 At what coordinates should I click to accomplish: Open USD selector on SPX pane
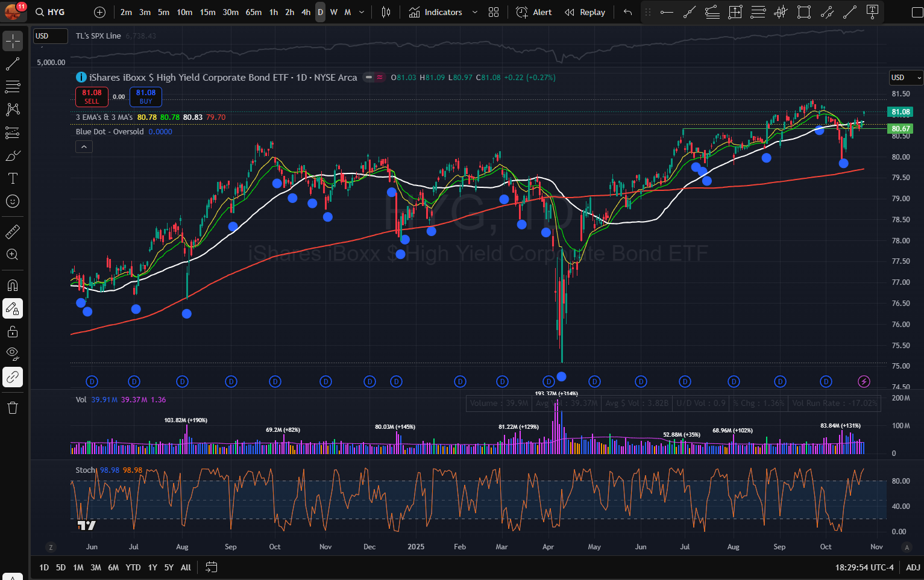(50, 36)
